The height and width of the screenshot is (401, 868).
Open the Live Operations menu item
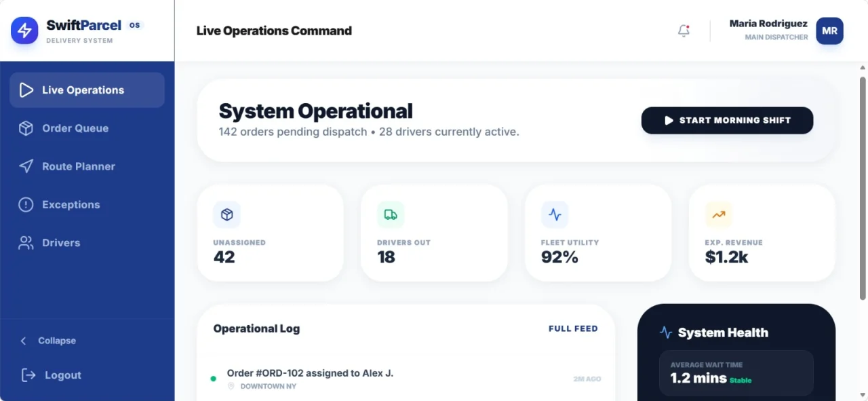point(87,90)
